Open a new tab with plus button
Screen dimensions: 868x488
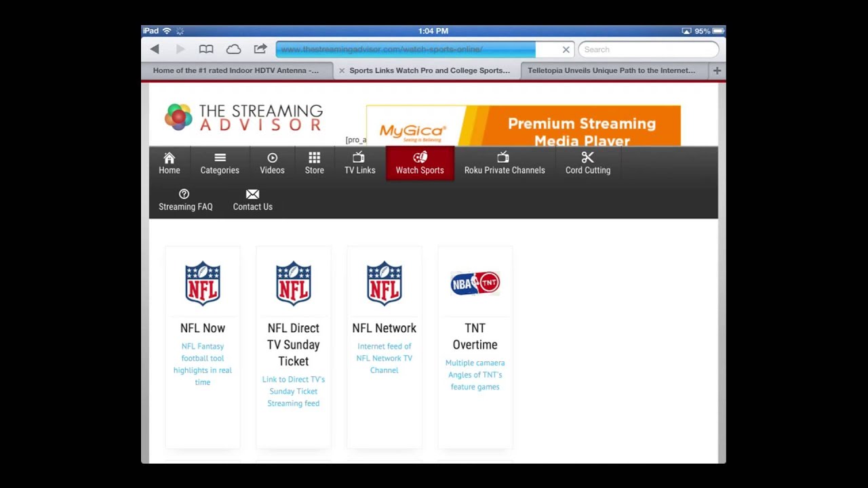click(x=717, y=70)
